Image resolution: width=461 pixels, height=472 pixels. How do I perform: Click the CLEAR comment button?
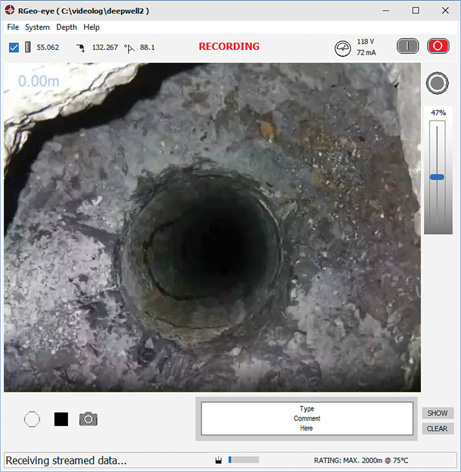(x=438, y=429)
